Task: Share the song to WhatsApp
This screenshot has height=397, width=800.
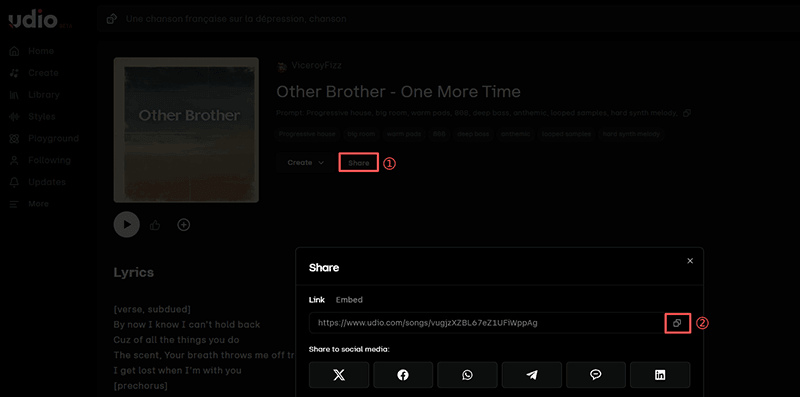Action: pyautogui.click(x=467, y=375)
